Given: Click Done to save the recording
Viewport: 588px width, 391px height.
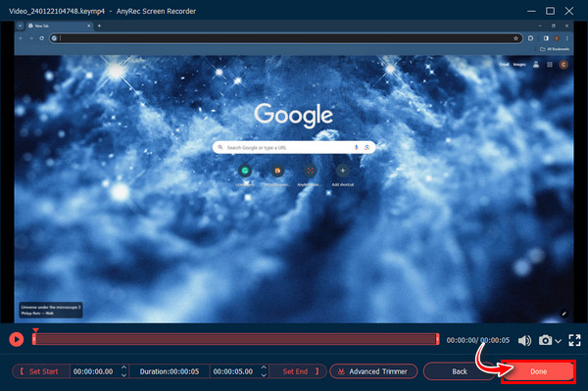Looking at the screenshot, I should pos(538,371).
